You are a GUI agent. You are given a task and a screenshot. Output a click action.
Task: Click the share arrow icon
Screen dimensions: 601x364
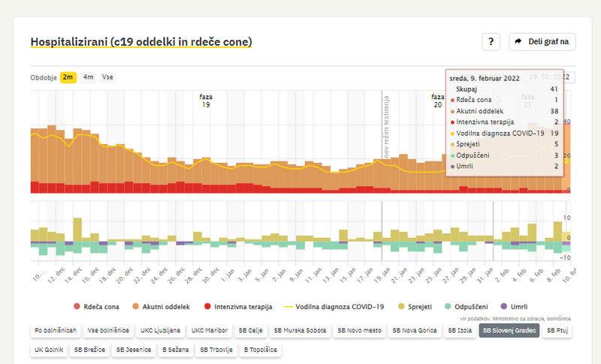518,42
